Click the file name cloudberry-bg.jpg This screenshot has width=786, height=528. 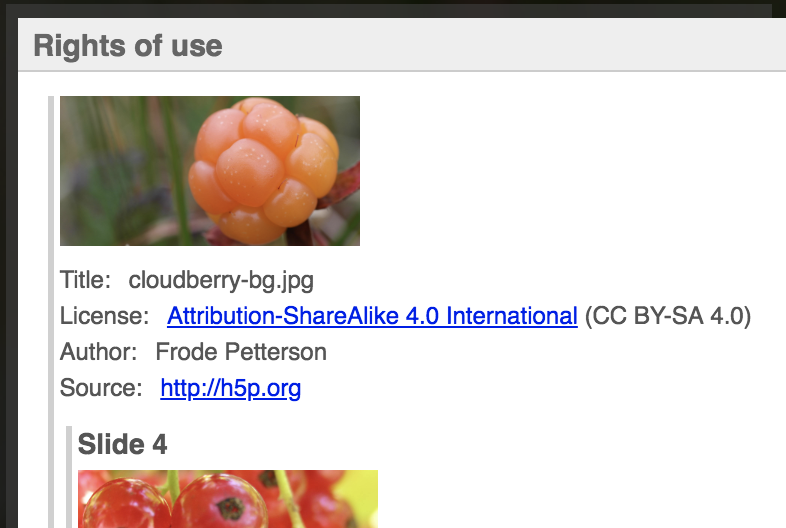(221, 280)
